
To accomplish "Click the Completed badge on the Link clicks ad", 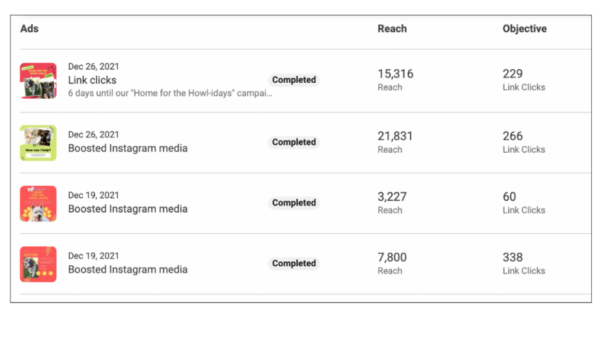I will [x=294, y=80].
